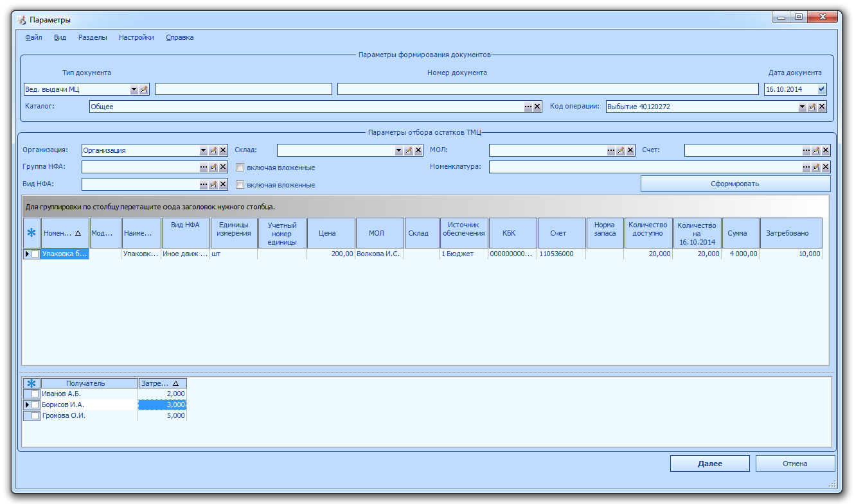Click the asterisk icon in the recipients grid header

(x=31, y=383)
